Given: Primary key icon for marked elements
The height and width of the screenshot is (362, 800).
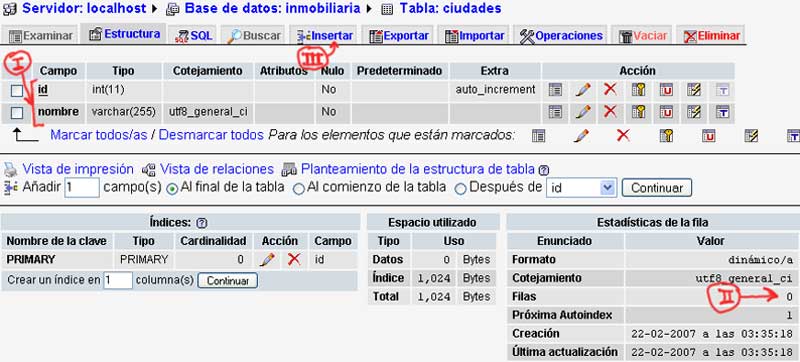Looking at the screenshot, I should (666, 135).
